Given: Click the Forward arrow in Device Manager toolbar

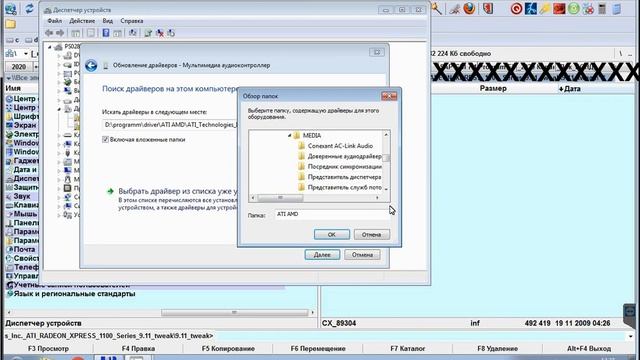Looking at the screenshot, I should (x=60, y=33).
